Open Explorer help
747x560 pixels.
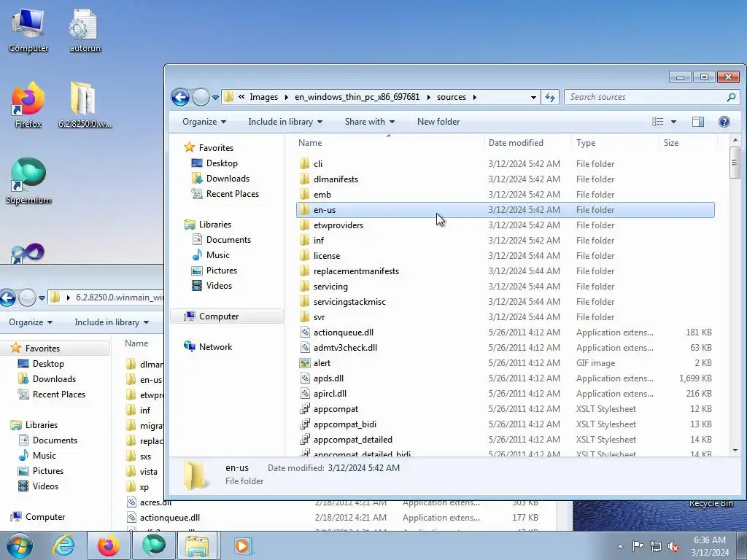724,122
